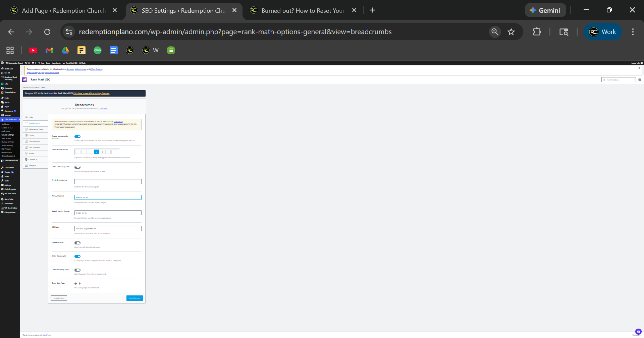Turn on the Show Homepage Link toggle
The image size is (644, 338).
(77, 167)
